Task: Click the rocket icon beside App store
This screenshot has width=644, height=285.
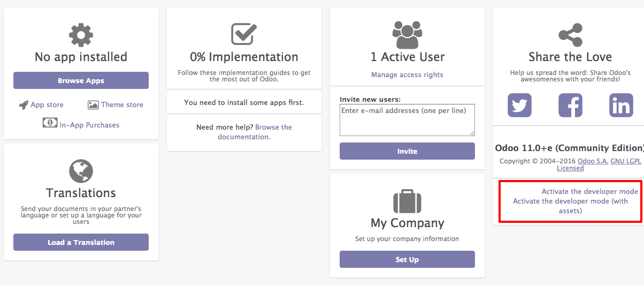Action: point(24,105)
